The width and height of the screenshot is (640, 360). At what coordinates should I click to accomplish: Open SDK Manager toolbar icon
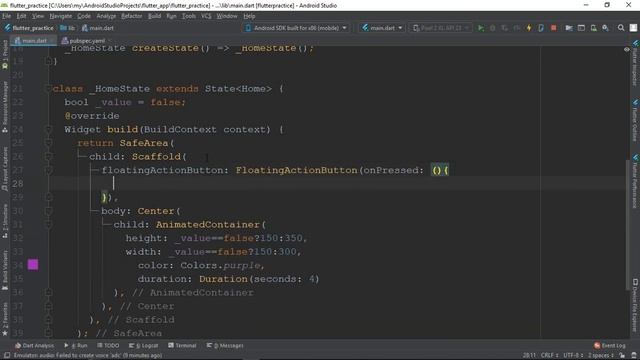click(606, 28)
